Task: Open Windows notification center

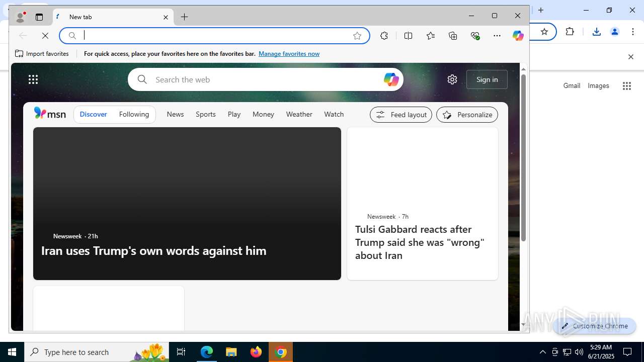Action: [627, 352]
